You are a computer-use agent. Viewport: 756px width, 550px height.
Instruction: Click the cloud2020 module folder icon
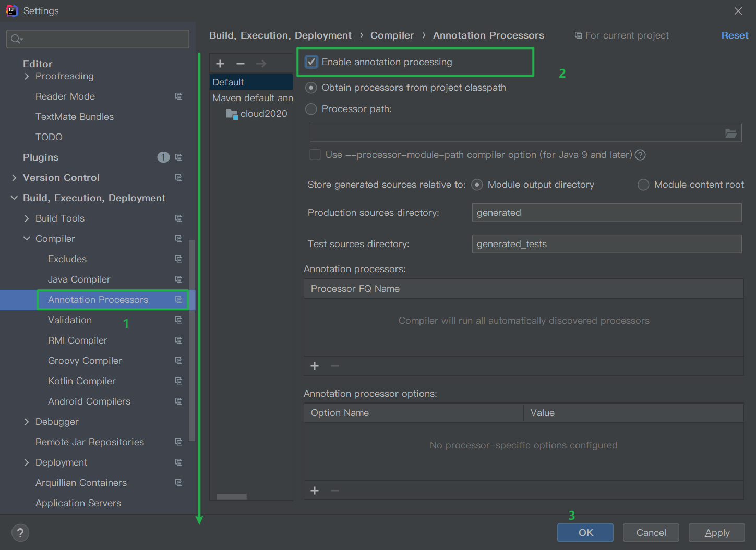(x=232, y=114)
